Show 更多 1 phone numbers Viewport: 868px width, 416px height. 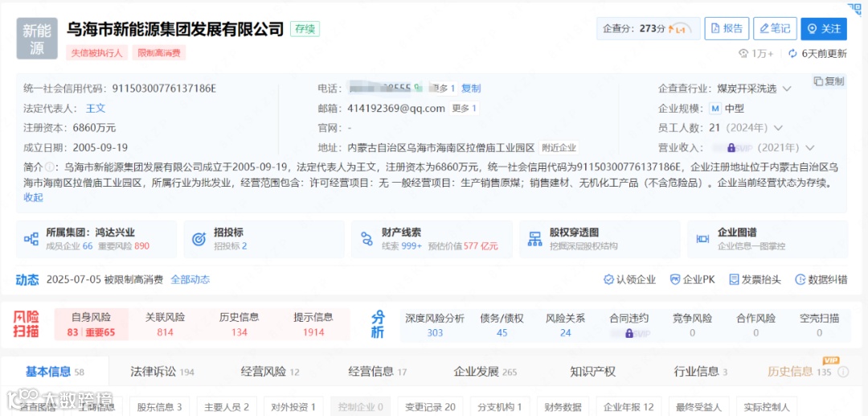[444, 88]
